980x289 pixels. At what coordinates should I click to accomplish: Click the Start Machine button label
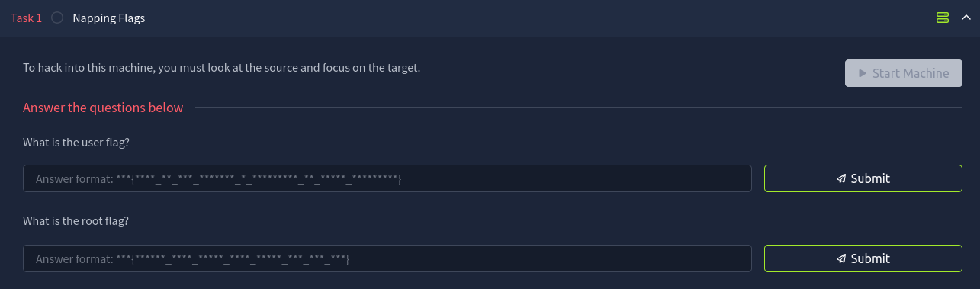pos(911,73)
